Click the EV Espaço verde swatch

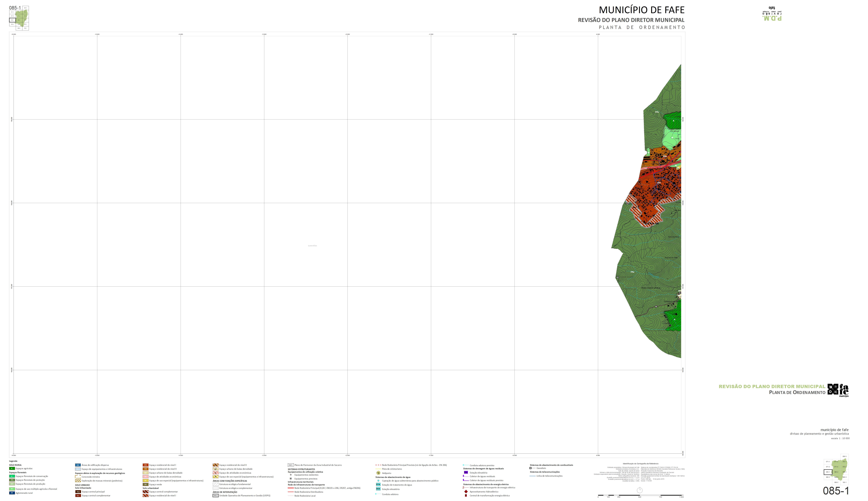(x=145, y=485)
